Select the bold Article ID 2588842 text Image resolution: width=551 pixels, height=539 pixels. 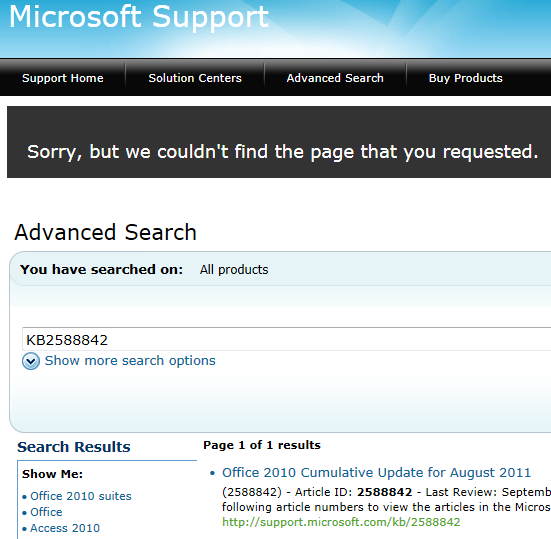pos(384,492)
